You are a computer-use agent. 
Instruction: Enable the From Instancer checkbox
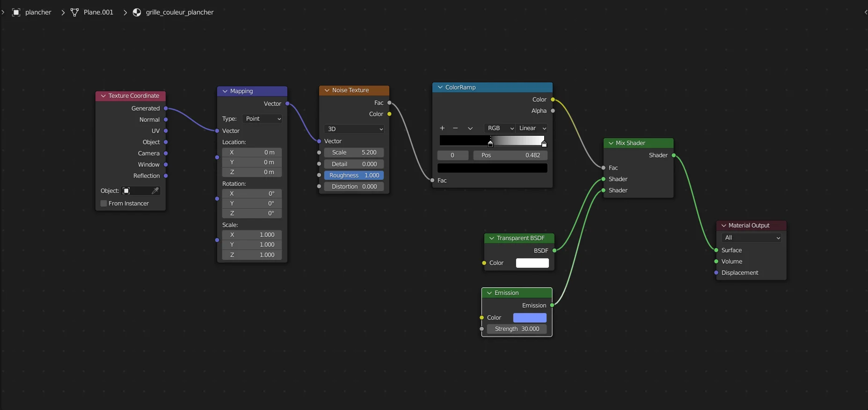coord(104,204)
